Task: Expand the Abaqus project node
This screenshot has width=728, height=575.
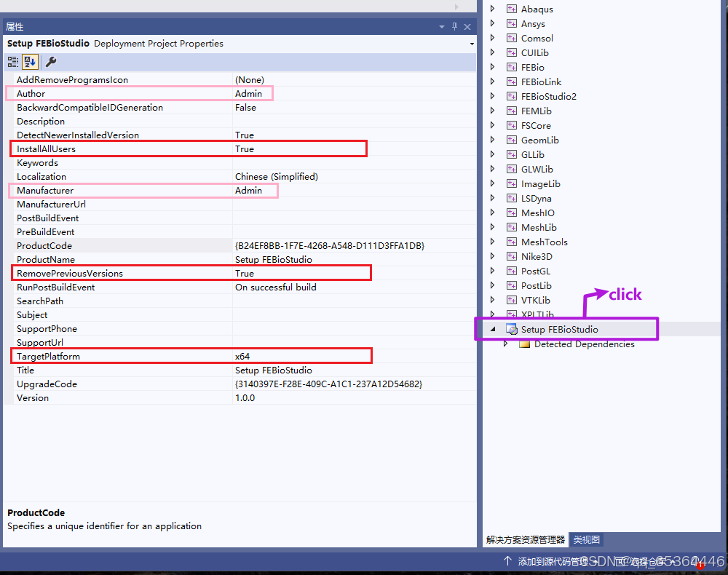Action: 493,9
